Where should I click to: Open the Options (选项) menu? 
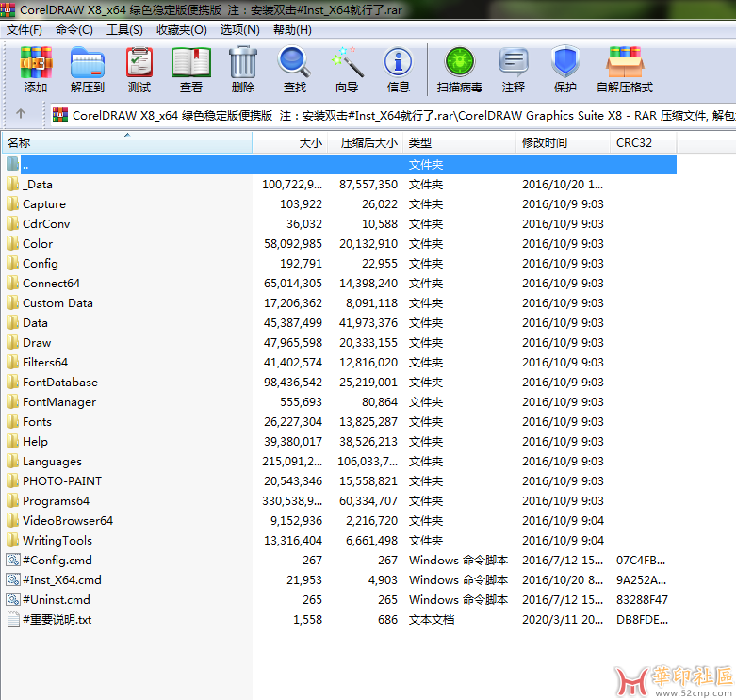coord(240,30)
